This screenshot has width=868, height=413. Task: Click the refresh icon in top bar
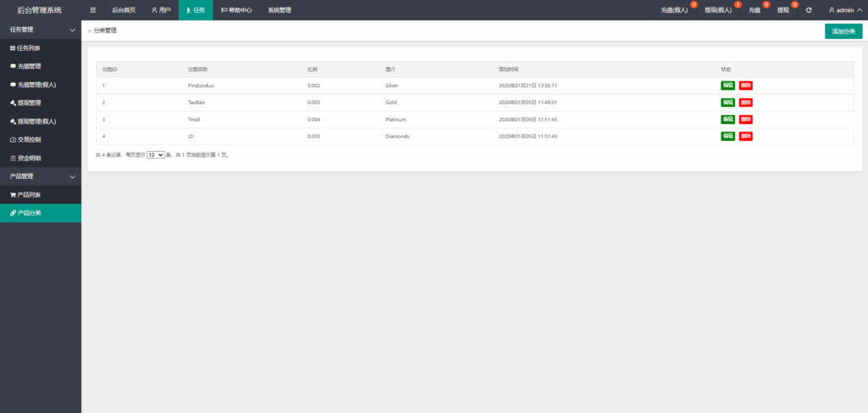pos(809,10)
